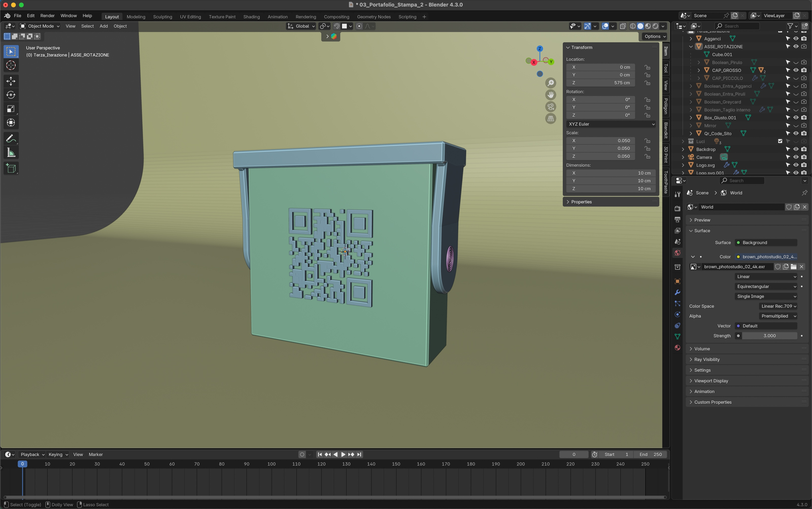
Task: Switch to the Modeling workspace tab
Action: tap(136, 17)
